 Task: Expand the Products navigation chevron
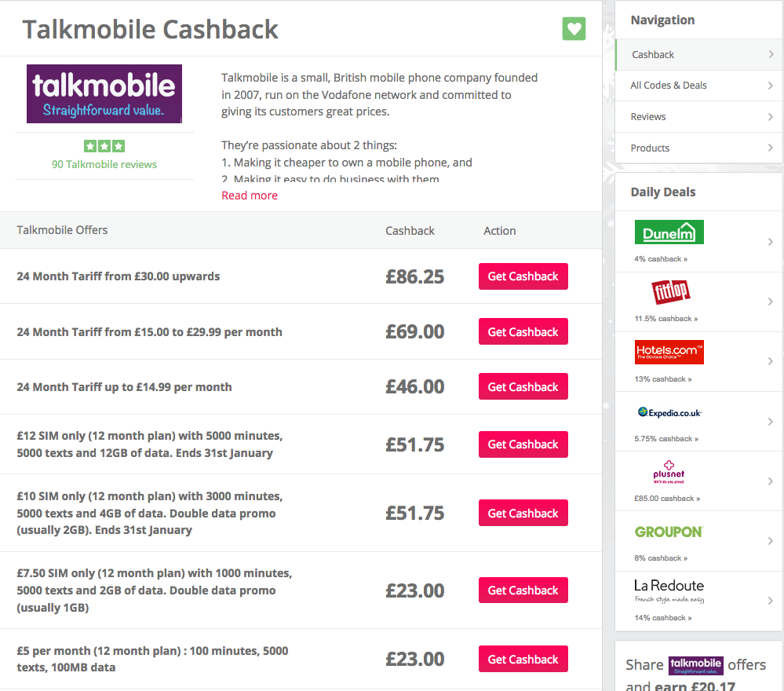[771, 148]
